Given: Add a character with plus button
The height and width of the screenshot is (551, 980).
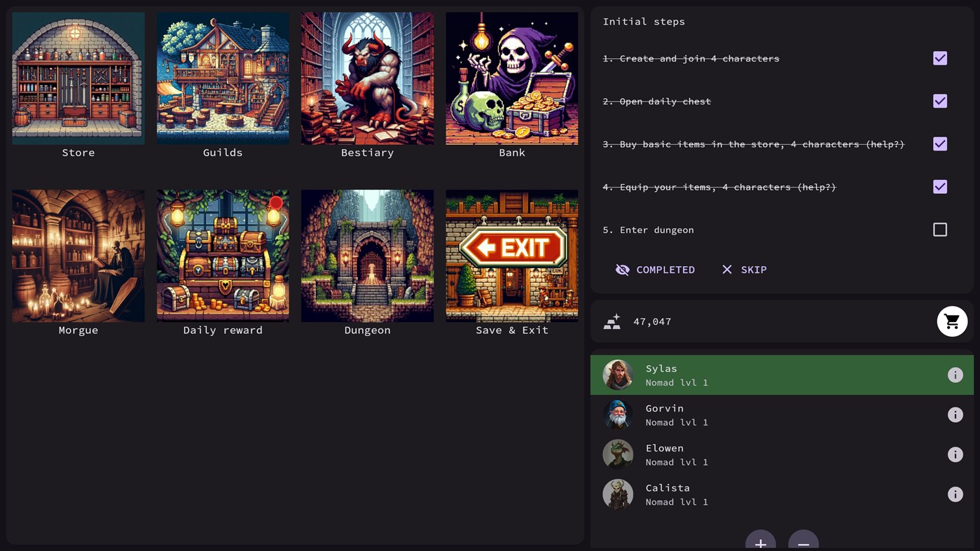Looking at the screenshot, I should click(761, 540).
